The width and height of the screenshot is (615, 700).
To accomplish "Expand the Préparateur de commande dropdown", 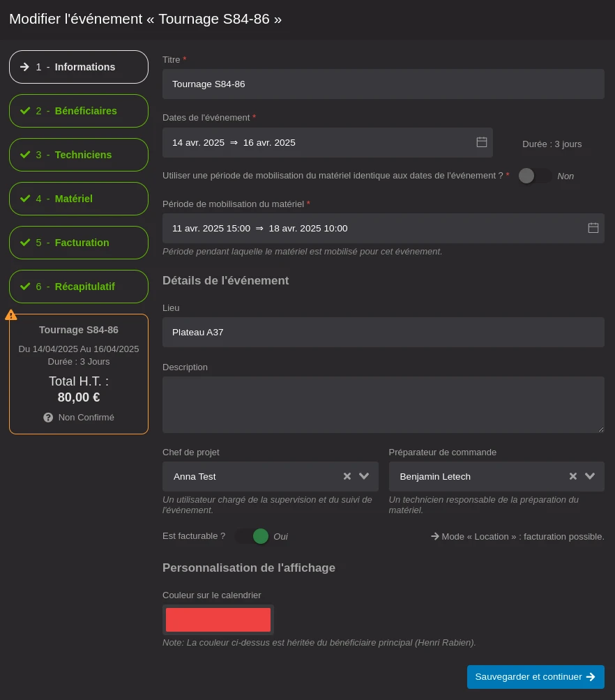I will click(x=590, y=476).
